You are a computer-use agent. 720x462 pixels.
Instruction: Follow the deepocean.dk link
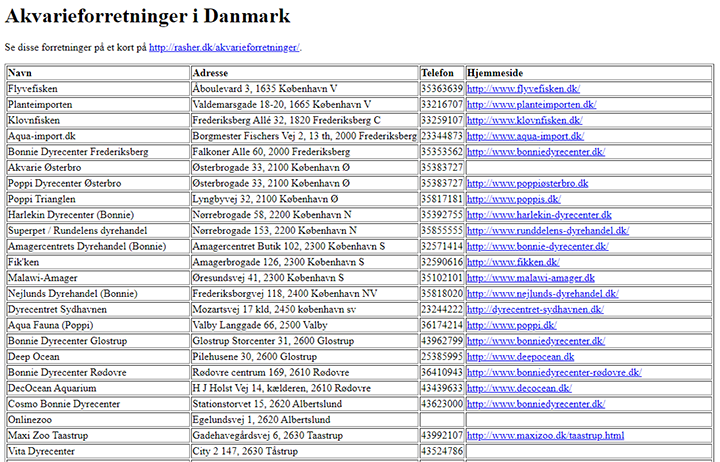[x=521, y=356]
